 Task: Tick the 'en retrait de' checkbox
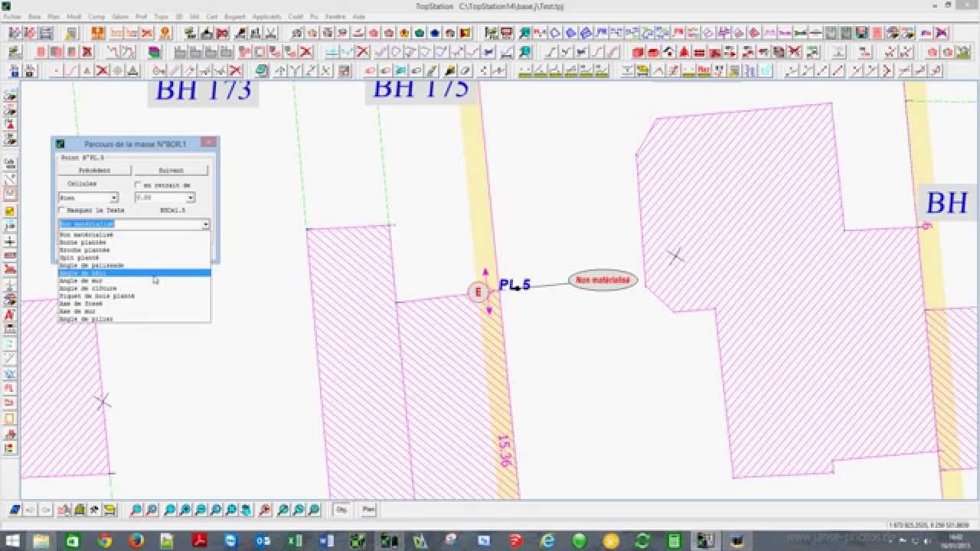[138, 185]
